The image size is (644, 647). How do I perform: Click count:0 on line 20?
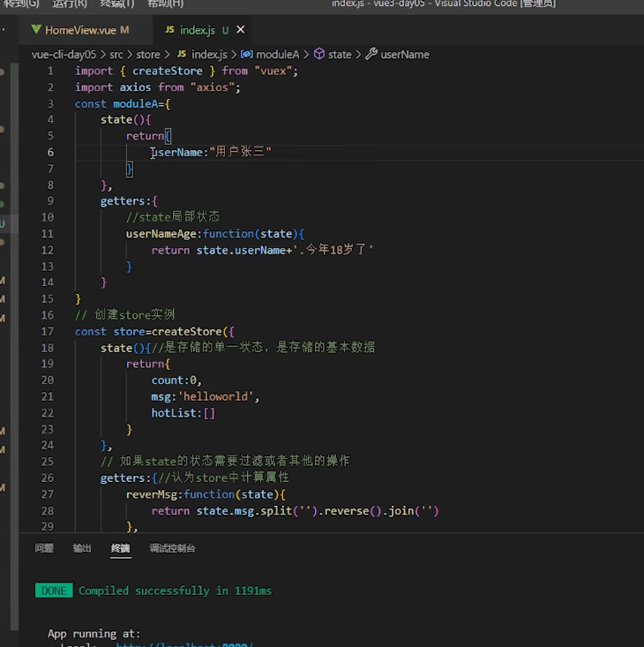174,380
